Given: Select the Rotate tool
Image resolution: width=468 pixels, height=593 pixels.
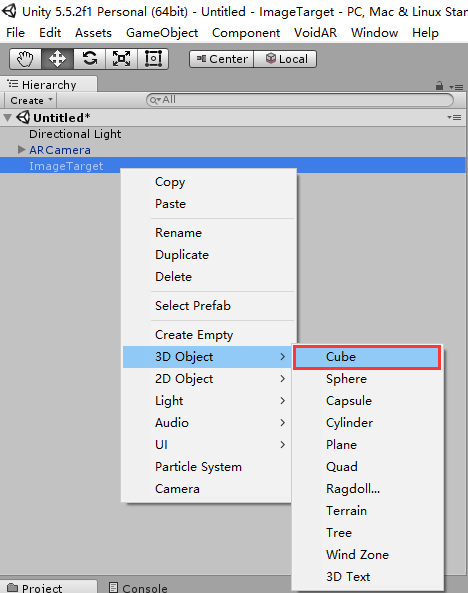Looking at the screenshot, I should pos(89,59).
